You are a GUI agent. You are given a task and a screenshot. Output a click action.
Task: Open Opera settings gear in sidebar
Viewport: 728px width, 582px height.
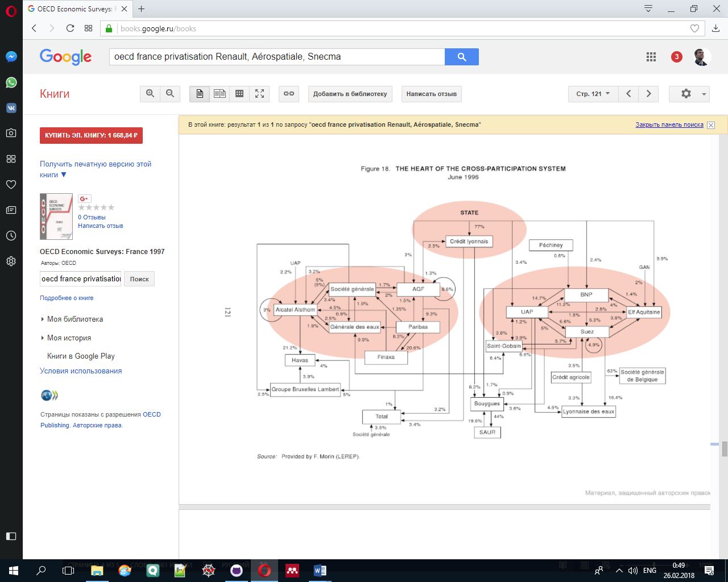pyautogui.click(x=11, y=261)
